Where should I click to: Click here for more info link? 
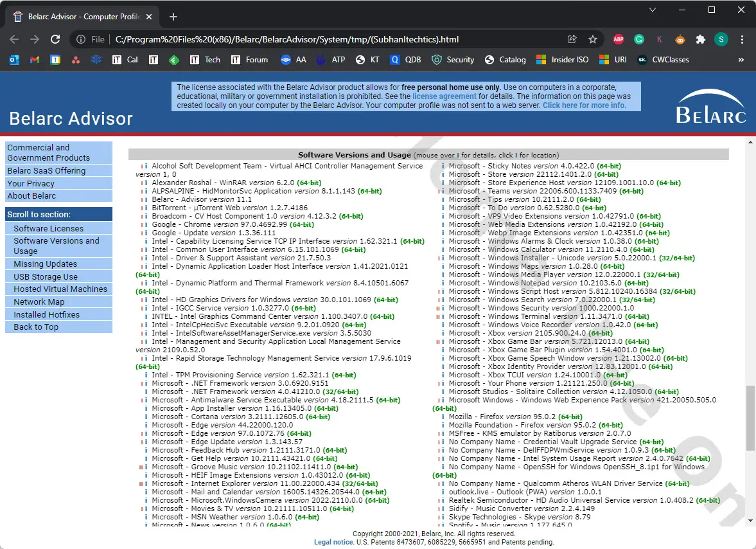(585, 105)
